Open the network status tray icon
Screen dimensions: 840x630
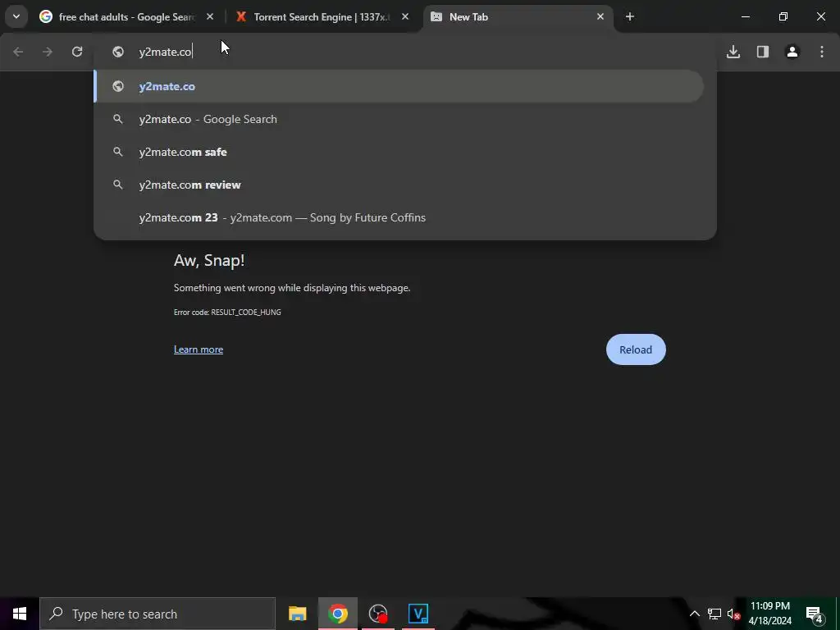tap(714, 614)
